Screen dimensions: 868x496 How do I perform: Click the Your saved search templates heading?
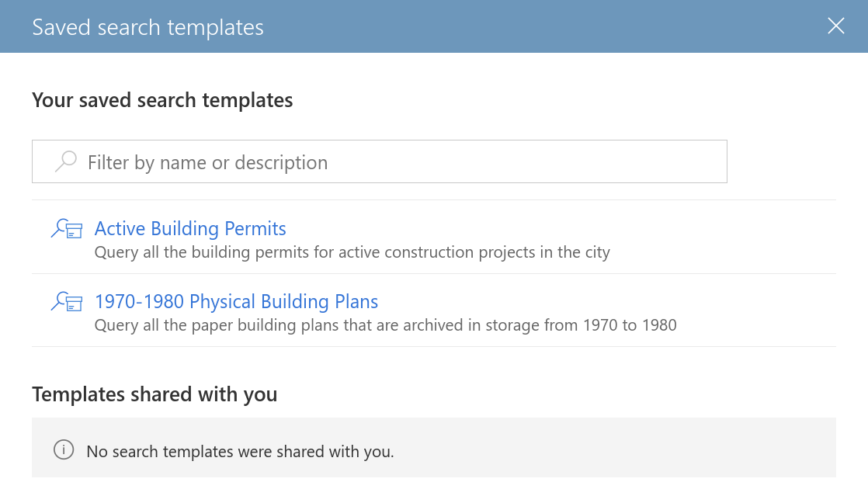tap(162, 100)
